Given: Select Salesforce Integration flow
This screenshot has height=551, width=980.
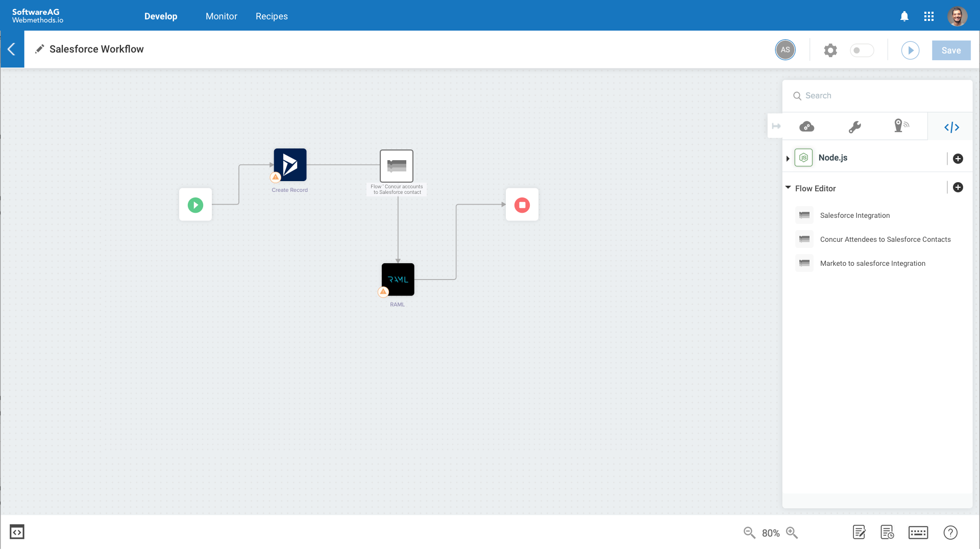Looking at the screenshot, I should [x=855, y=215].
